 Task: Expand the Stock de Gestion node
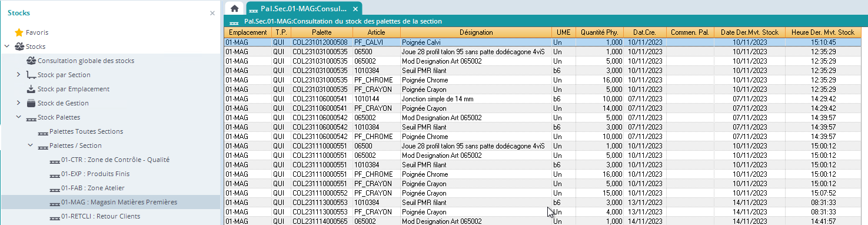pos(18,103)
